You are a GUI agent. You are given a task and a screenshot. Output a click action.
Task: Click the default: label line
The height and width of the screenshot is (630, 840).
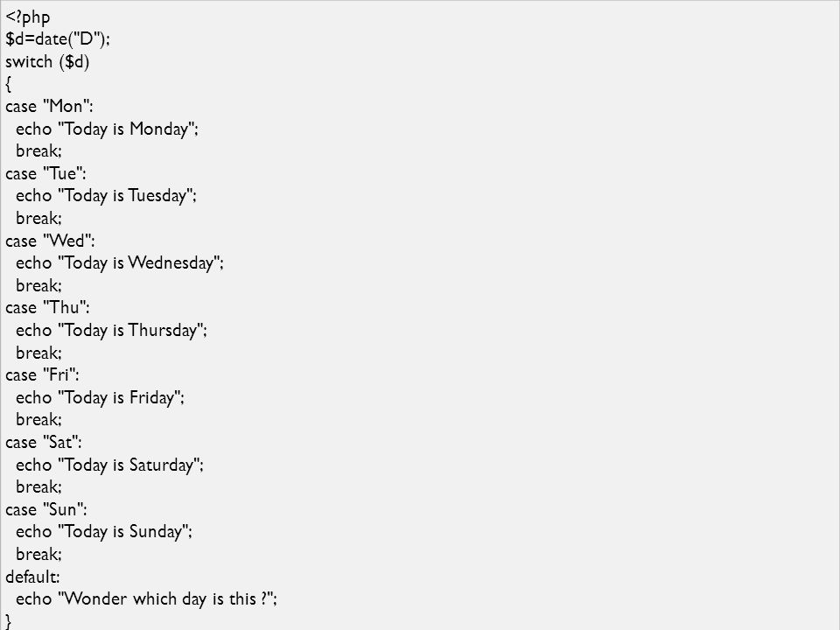(x=32, y=577)
